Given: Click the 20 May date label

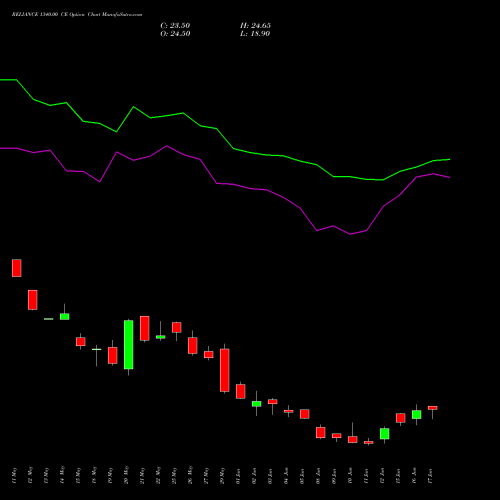Looking at the screenshot, I should (x=126, y=476).
